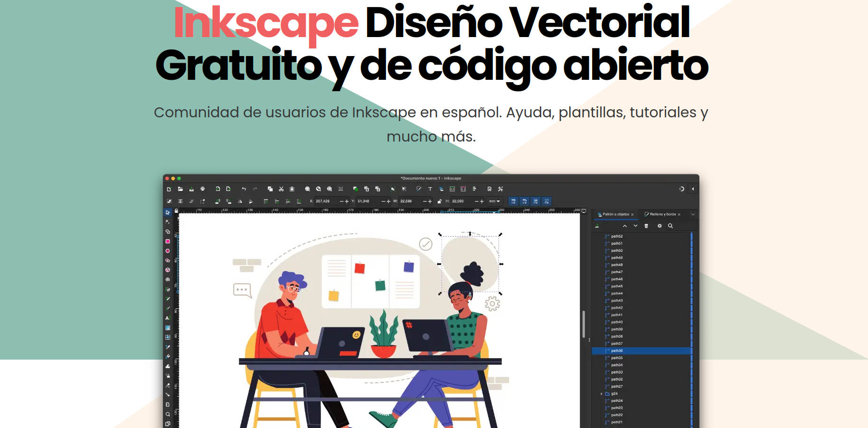The width and height of the screenshot is (868, 428).
Task: Toggle the lock aspect ratio padlock
Action: coord(439,201)
